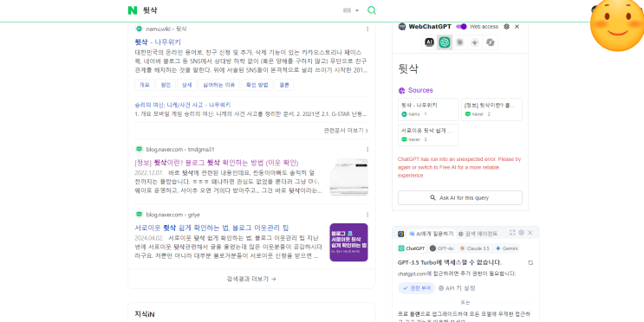Jump to the 원인 section chip
Screen dimensions: 644x322
point(166,85)
